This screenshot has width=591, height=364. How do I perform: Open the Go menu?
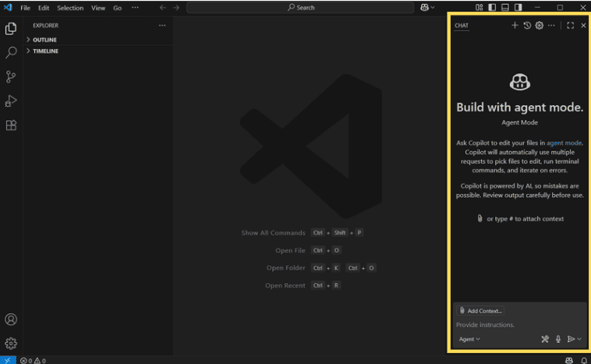(117, 8)
